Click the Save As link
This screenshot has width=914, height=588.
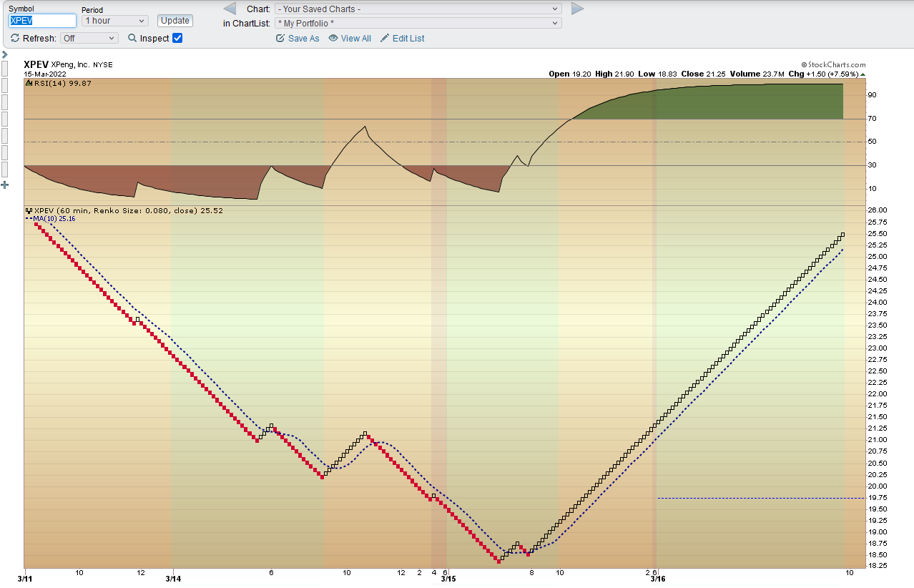coord(304,39)
